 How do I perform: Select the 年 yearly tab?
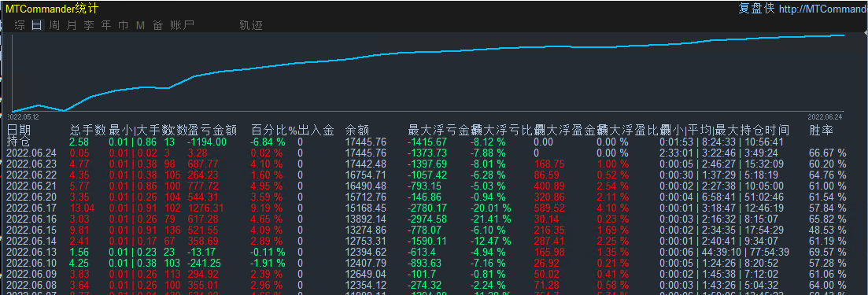pos(106,25)
